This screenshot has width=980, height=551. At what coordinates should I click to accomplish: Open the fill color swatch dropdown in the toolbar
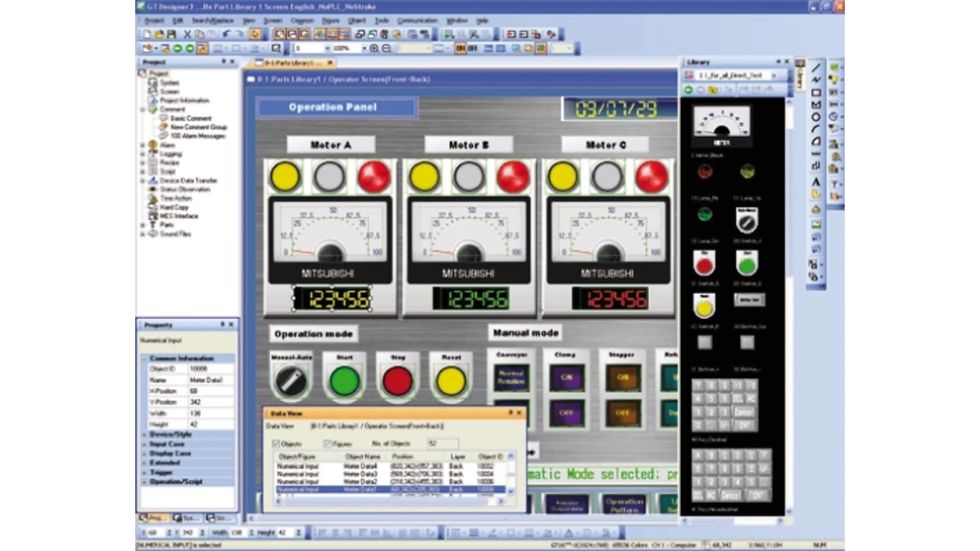(448, 48)
